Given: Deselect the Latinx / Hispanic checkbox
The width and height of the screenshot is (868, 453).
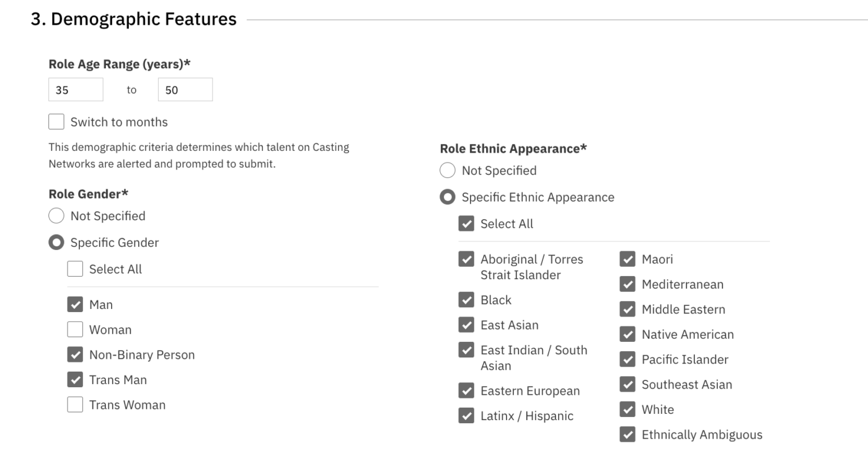Looking at the screenshot, I should [465, 416].
